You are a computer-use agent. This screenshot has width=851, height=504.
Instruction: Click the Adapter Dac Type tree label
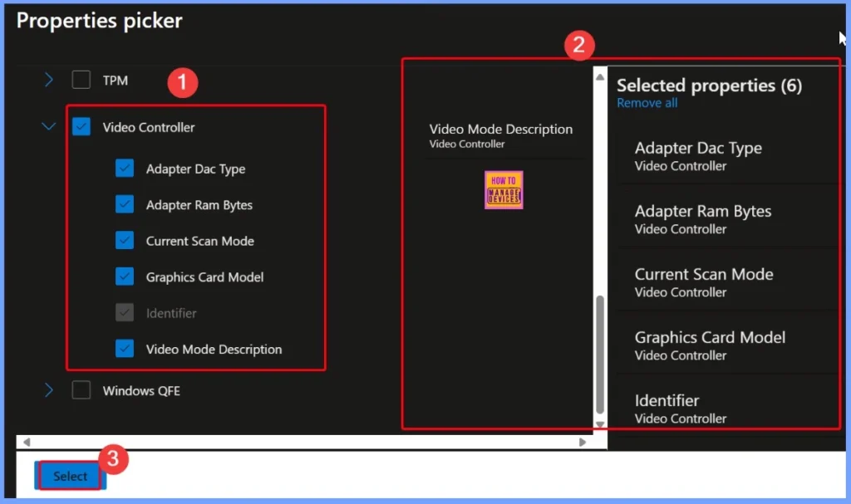click(195, 169)
